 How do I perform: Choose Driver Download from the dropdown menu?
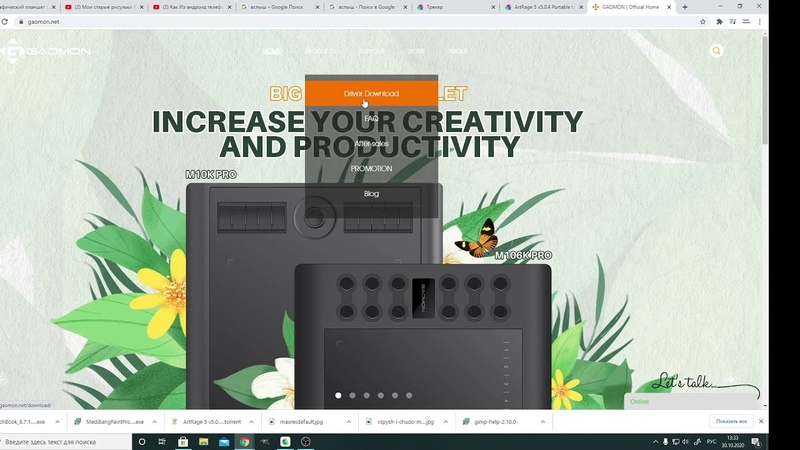pos(371,94)
